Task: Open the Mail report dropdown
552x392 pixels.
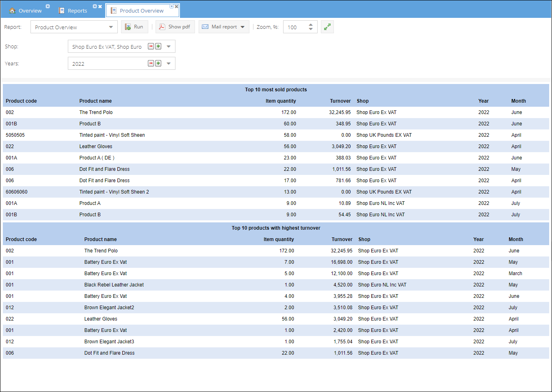Action: coord(224,27)
